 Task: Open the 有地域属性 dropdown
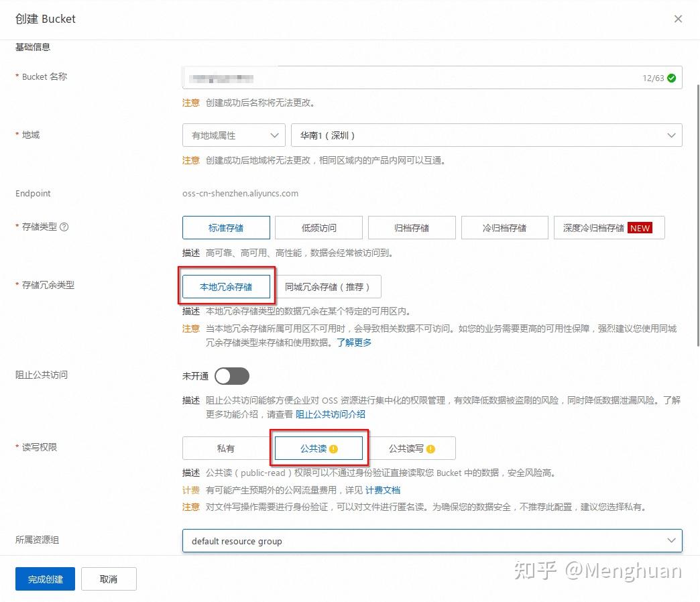[x=233, y=135]
